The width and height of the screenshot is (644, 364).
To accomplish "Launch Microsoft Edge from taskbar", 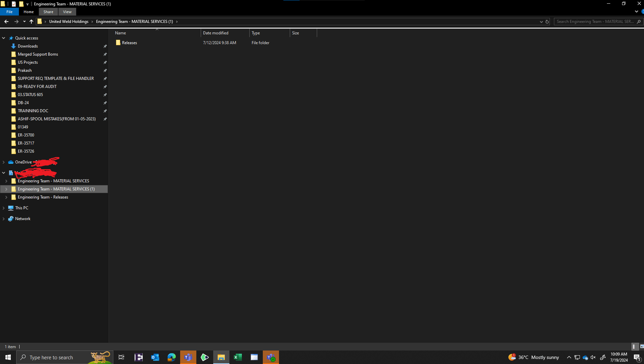I will [172, 357].
